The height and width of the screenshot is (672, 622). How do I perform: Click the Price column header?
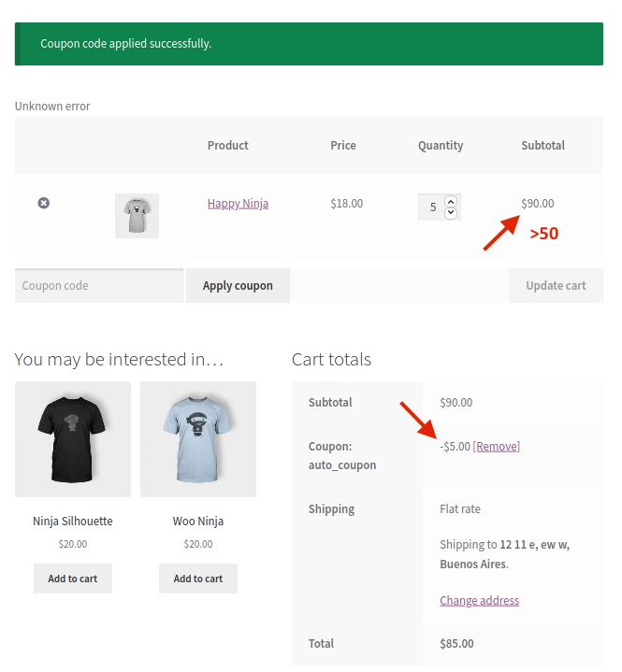(x=343, y=145)
